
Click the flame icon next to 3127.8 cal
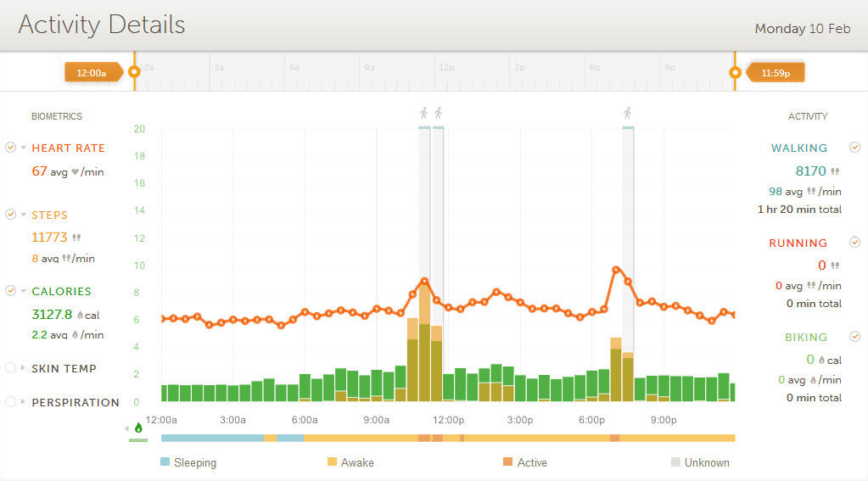(80, 315)
